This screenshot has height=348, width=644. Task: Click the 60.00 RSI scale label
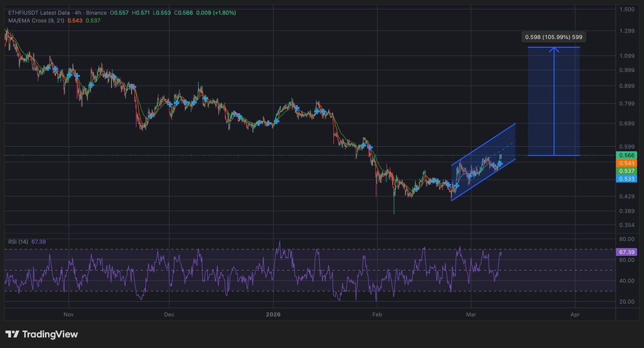[627, 260]
